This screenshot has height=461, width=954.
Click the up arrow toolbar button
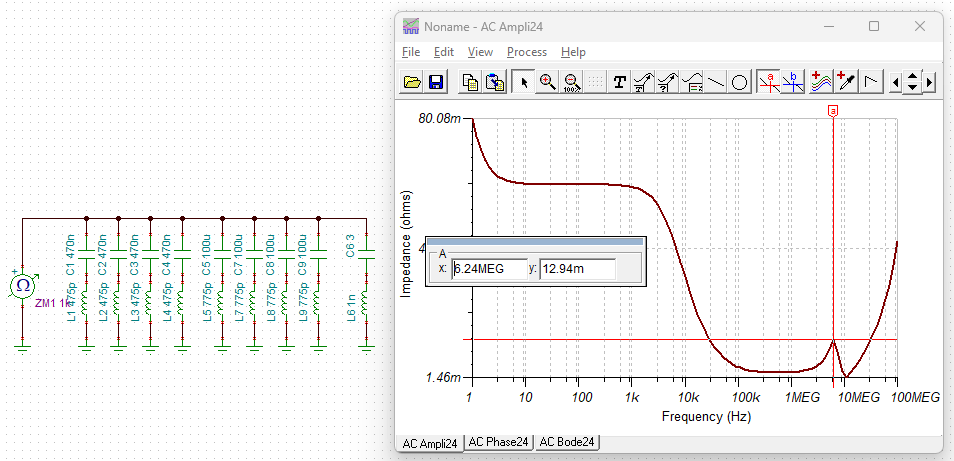[x=912, y=77]
